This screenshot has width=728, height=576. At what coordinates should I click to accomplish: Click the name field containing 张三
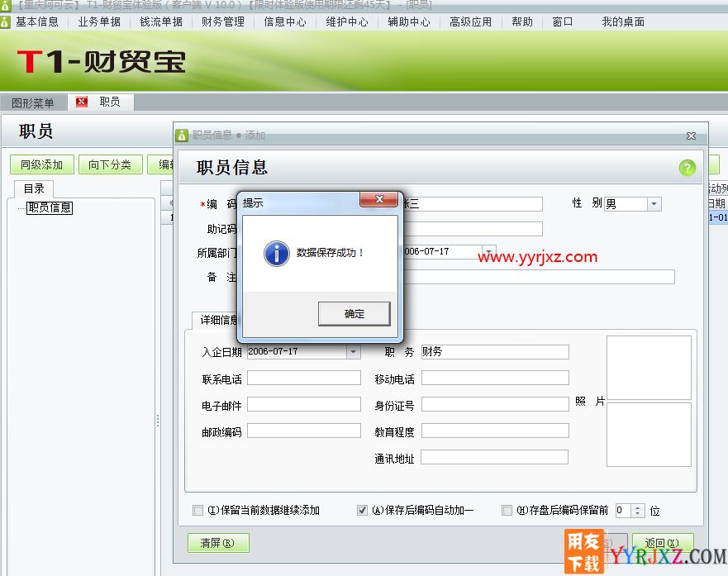[473, 204]
